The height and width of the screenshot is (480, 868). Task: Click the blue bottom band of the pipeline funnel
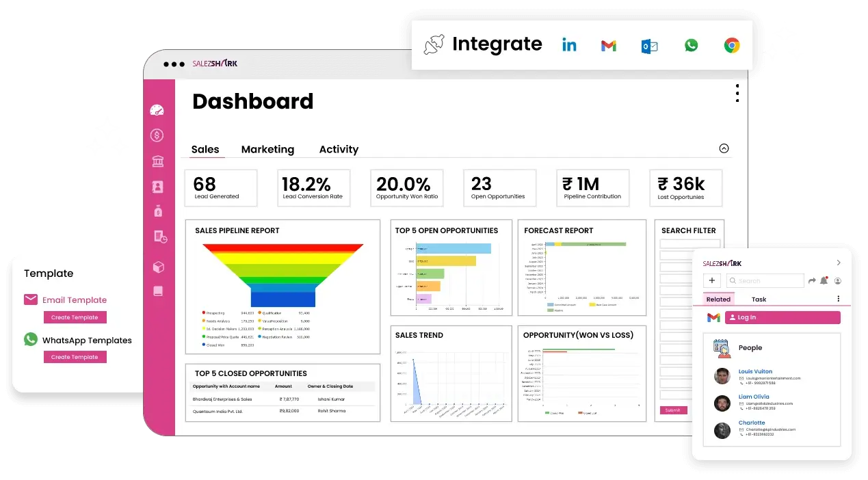click(283, 299)
